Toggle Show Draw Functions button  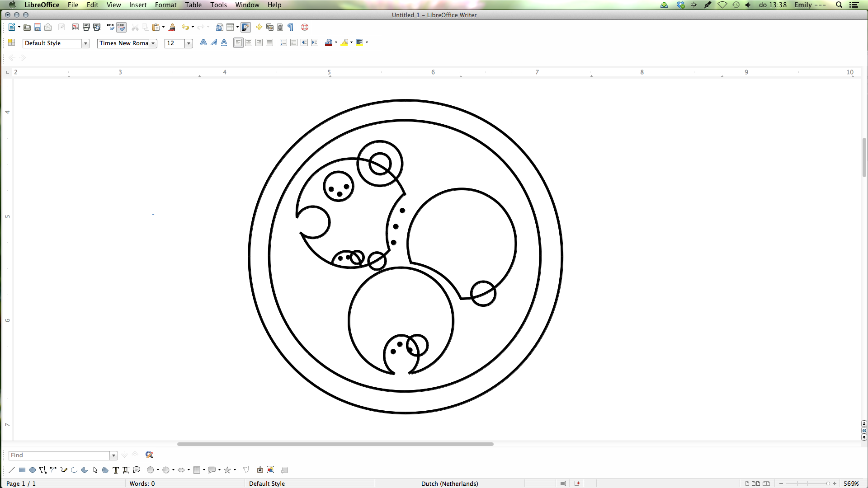[x=245, y=28]
